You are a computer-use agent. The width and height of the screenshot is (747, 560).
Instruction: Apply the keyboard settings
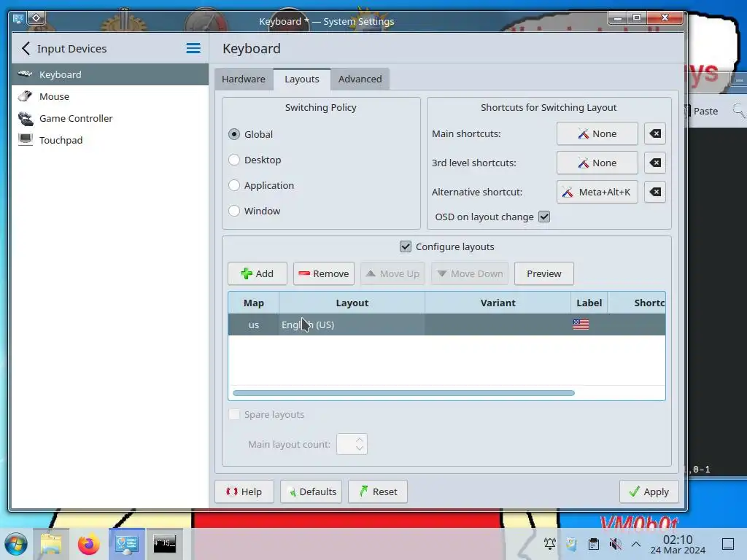(x=649, y=491)
